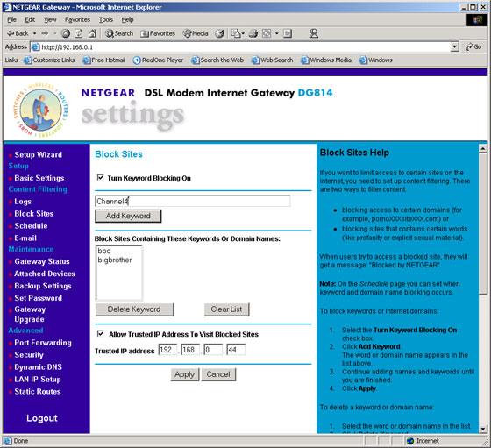Image resolution: width=491 pixels, height=448 pixels.
Task: Click the page icon in address bar
Action: coord(35,47)
